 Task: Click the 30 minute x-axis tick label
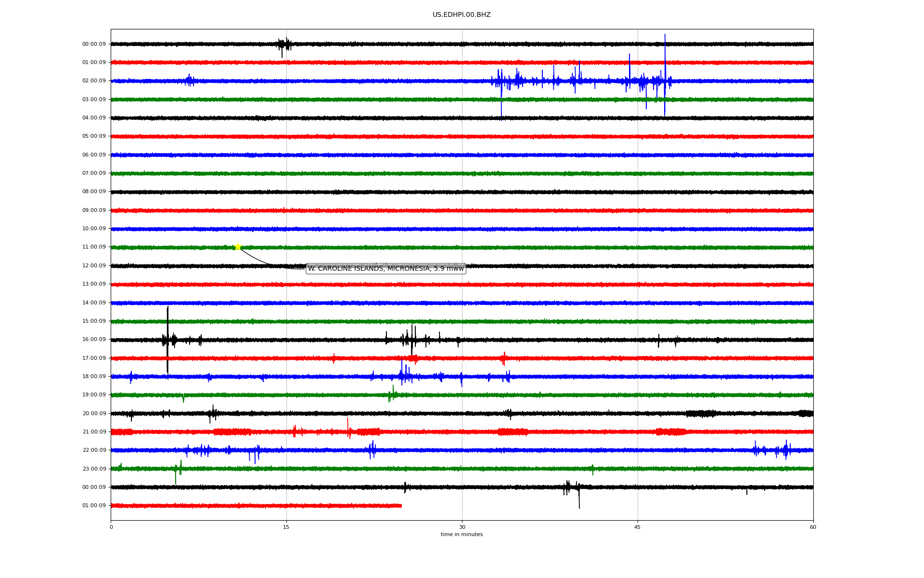(462, 527)
